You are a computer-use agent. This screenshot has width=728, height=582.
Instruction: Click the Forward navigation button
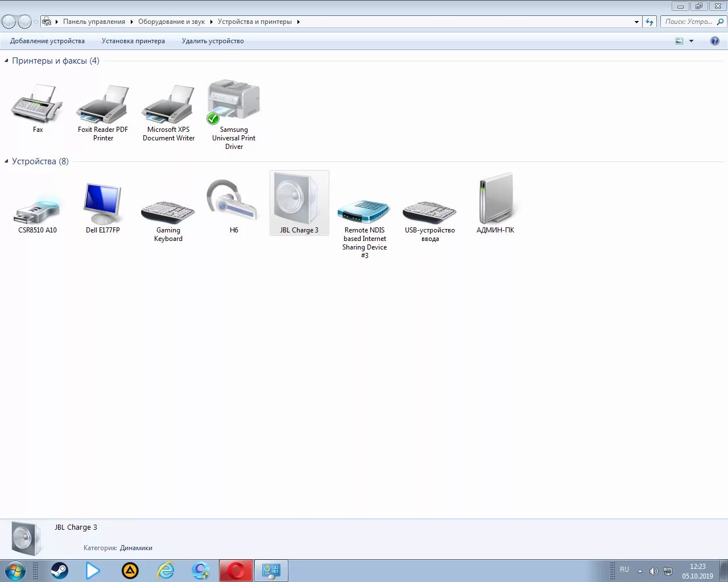(24, 22)
